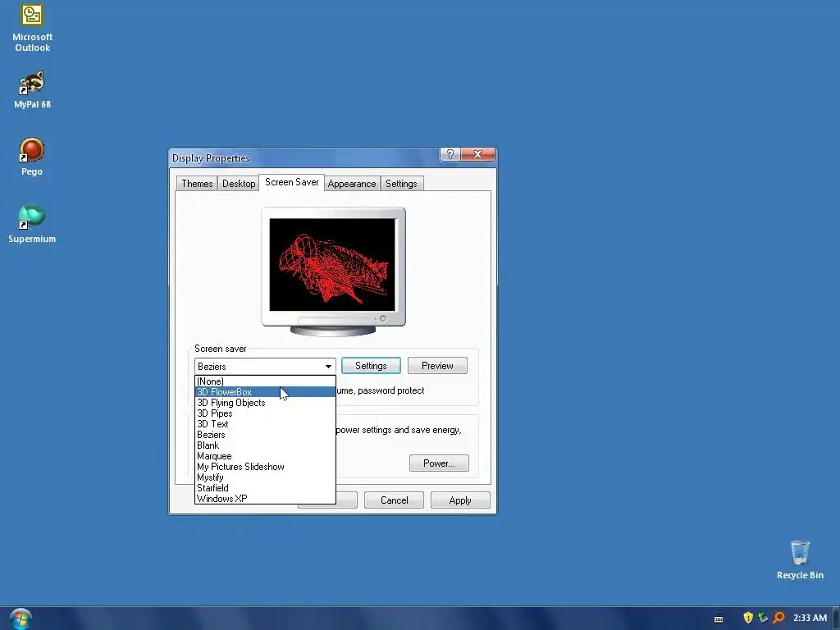Screen dimensions: 840x630
Task: Select the Pego desktop shortcut
Action: coord(32,157)
